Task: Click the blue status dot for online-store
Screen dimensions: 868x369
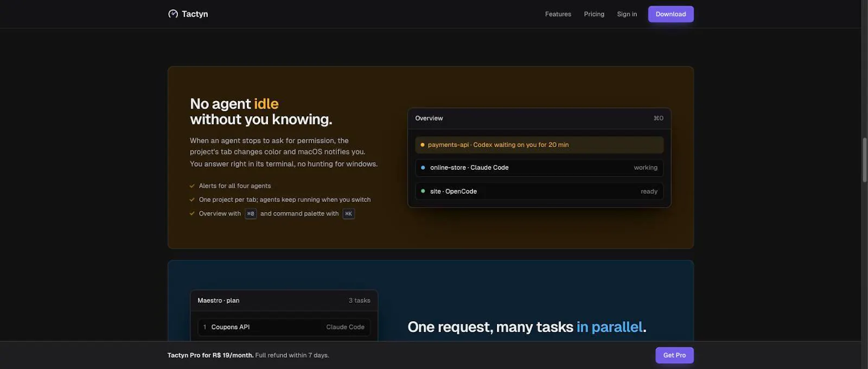Action: coord(423,168)
